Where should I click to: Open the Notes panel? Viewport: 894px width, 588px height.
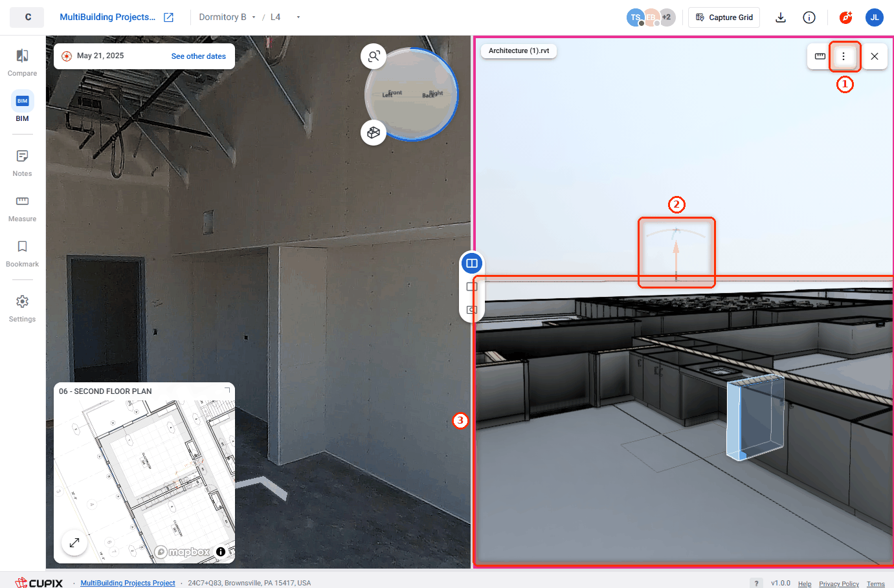pos(22,163)
